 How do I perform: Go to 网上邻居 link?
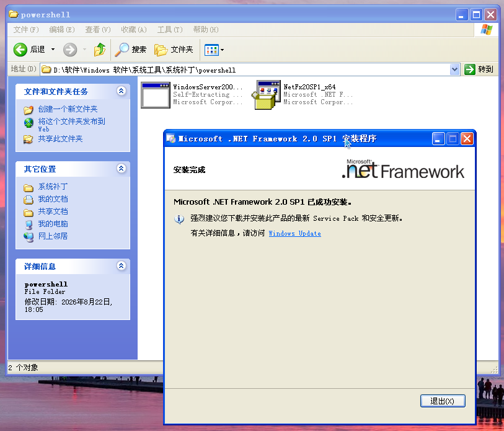[x=53, y=236]
